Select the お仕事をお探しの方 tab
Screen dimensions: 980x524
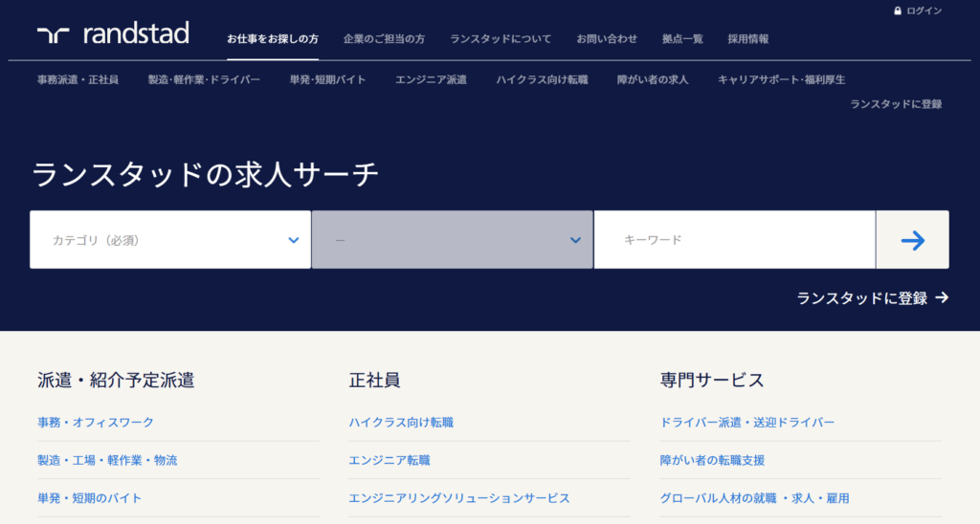click(x=273, y=39)
